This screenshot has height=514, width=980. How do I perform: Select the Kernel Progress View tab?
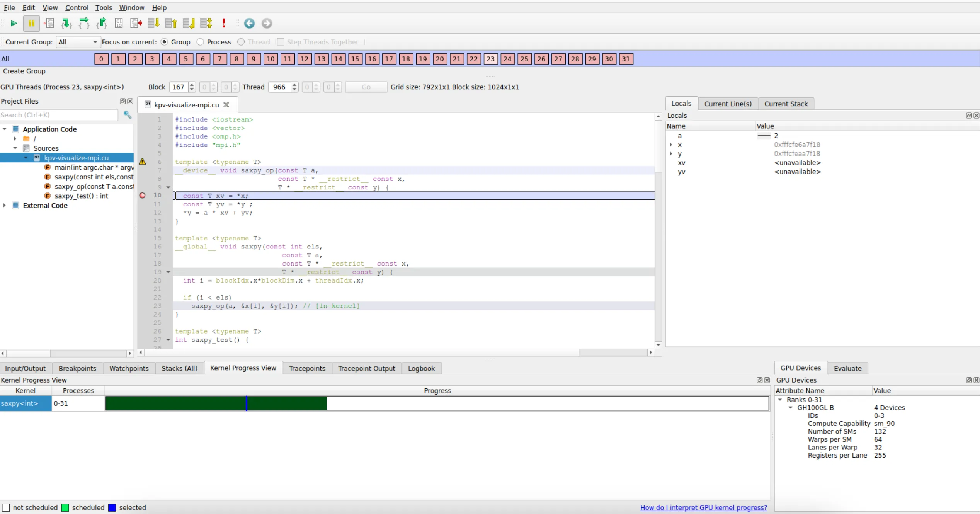[243, 368]
